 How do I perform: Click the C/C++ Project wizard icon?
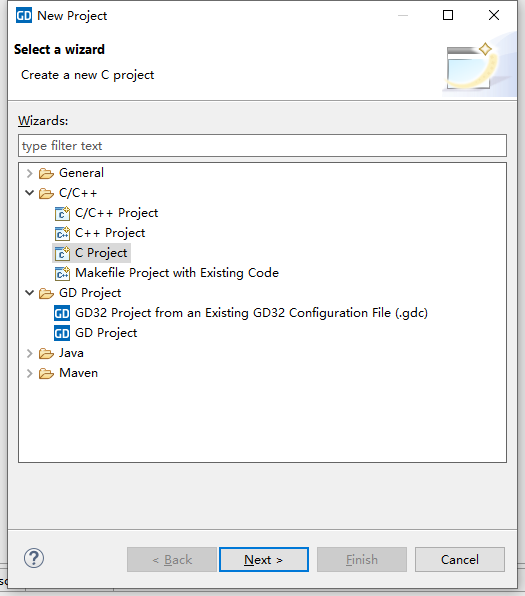pyautogui.click(x=62, y=213)
